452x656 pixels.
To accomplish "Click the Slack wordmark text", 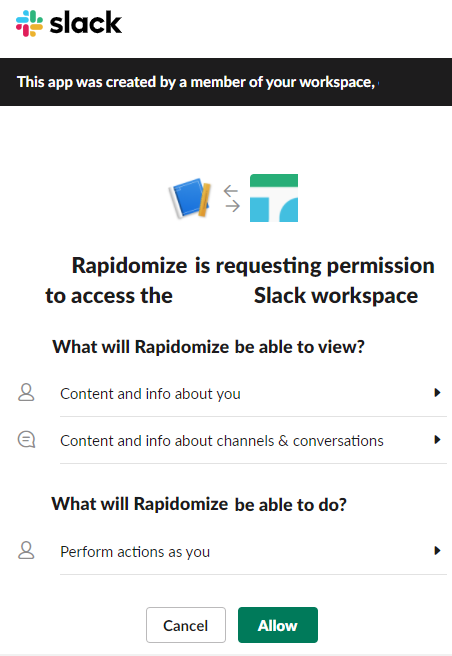I will click(86, 23).
